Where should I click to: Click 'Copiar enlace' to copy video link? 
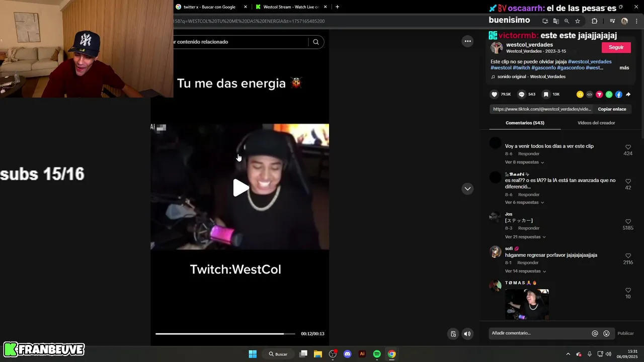tap(612, 109)
